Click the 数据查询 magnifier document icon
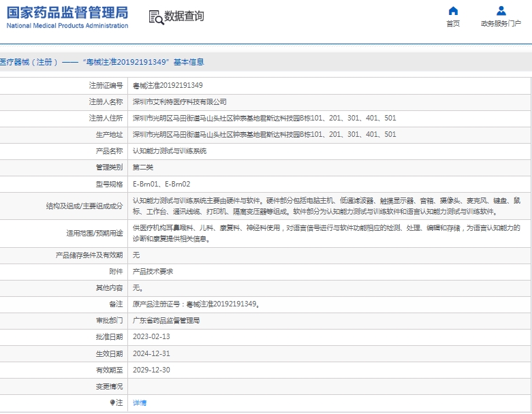 [x=156, y=17]
